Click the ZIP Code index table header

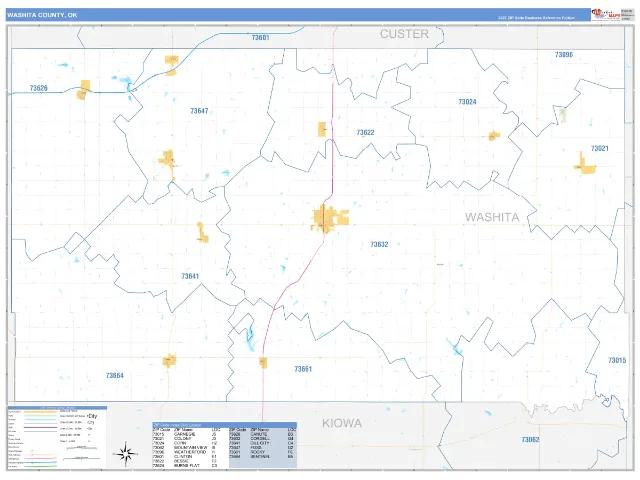coord(224,425)
